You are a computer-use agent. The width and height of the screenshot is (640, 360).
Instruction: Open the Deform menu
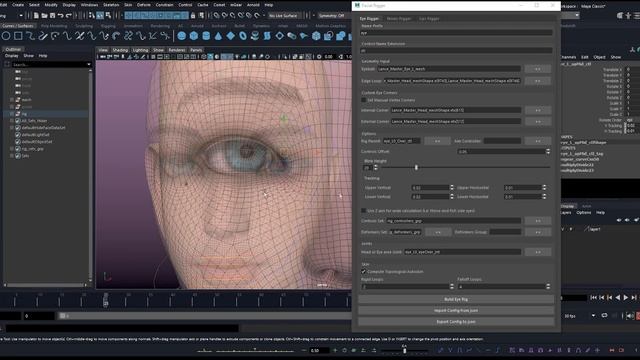[x=144, y=5]
